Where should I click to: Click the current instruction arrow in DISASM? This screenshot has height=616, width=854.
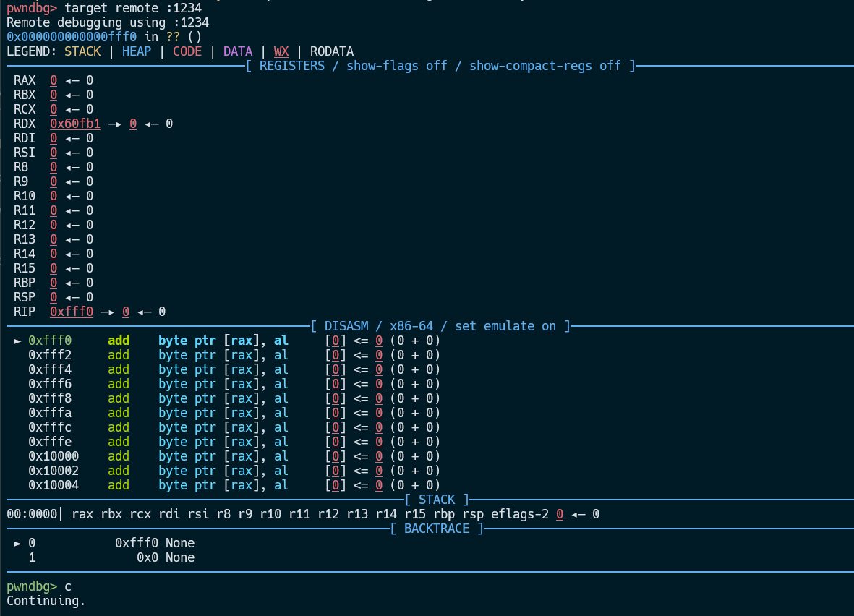[x=18, y=341]
